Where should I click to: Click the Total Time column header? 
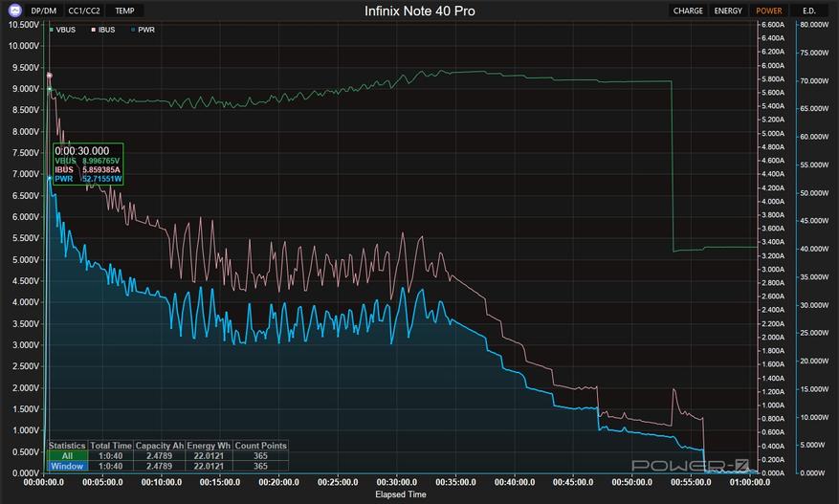tap(111, 446)
